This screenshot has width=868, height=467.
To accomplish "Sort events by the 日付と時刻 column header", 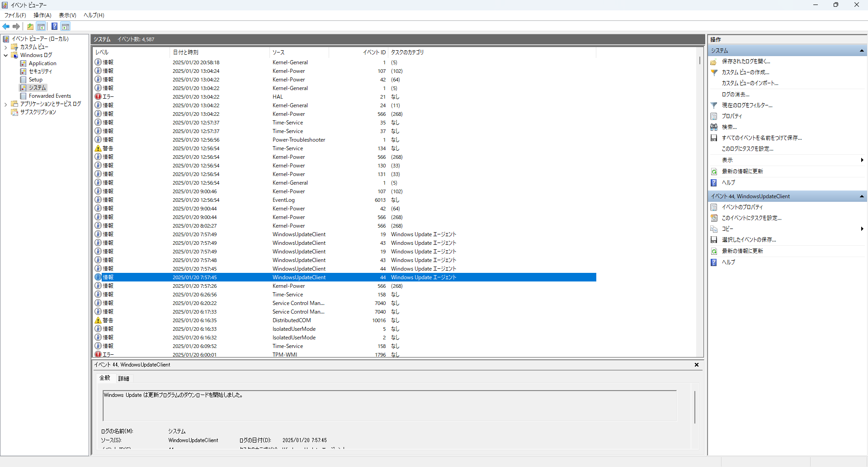I will [185, 52].
